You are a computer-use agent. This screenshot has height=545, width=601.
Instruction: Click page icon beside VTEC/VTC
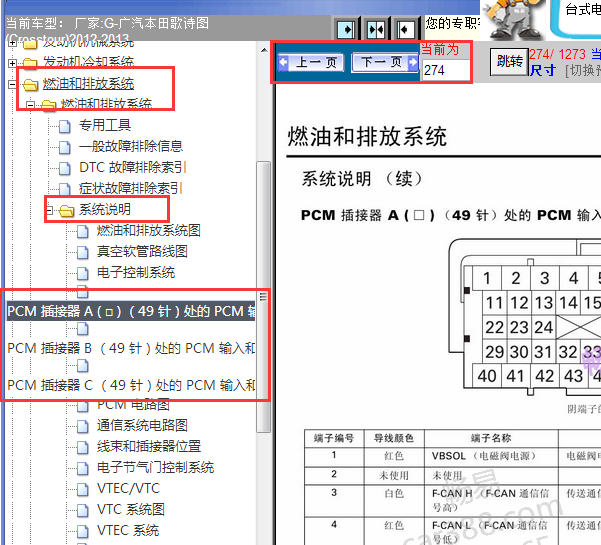point(83,489)
